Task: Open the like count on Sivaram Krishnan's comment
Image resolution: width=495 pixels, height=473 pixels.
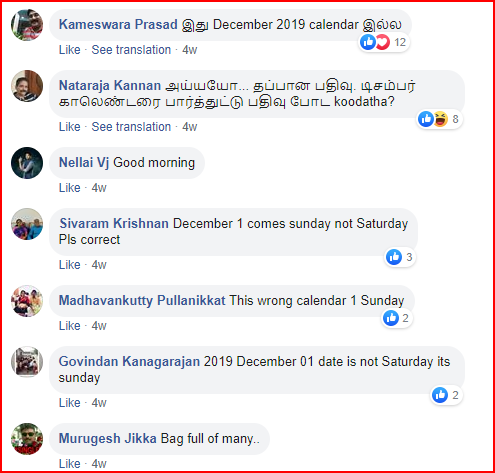Action: click(x=400, y=257)
